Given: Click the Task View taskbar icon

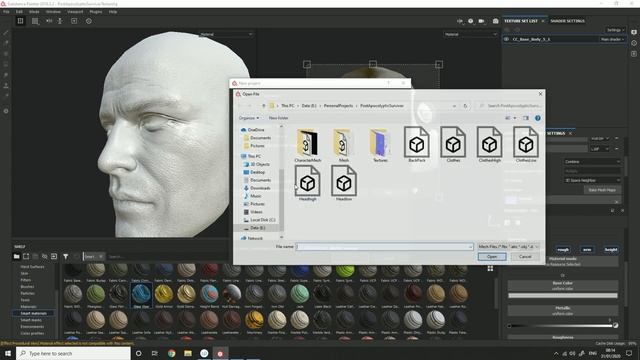Looking at the screenshot, I should tap(155, 353).
